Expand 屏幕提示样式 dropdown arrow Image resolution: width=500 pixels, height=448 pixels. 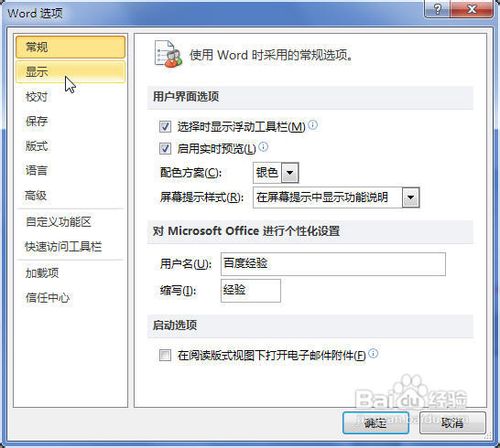pyautogui.click(x=411, y=197)
